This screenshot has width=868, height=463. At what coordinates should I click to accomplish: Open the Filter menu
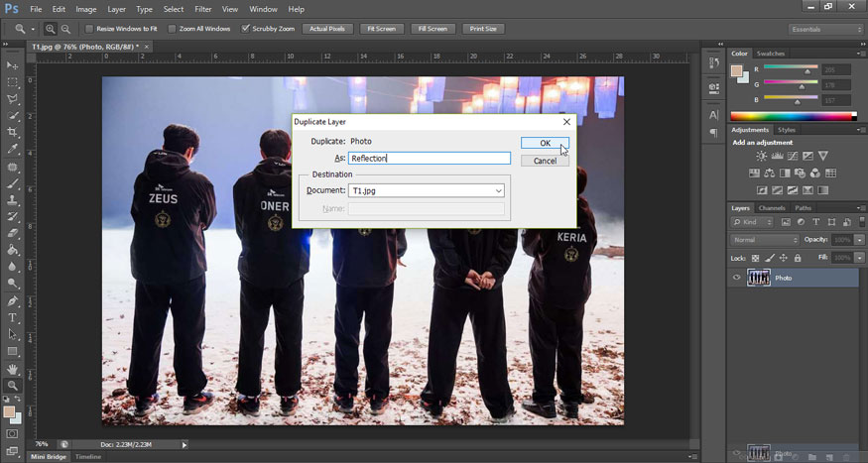(x=203, y=9)
